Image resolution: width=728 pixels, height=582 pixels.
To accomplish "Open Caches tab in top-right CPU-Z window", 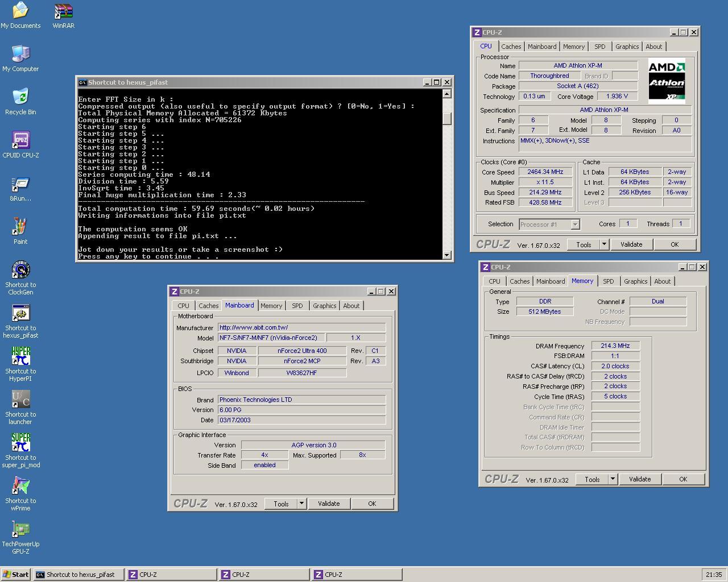I will pyautogui.click(x=511, y=47).
